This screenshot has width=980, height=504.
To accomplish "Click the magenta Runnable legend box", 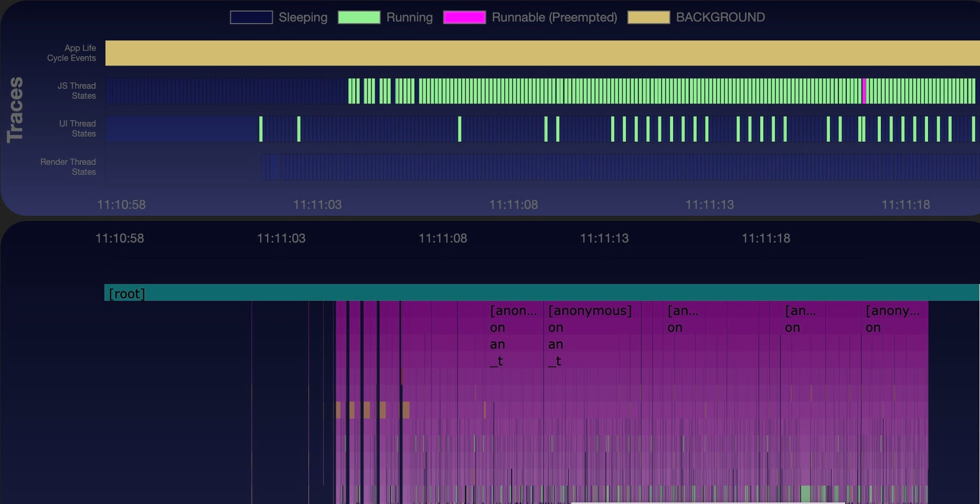I will pyautogui.click(x=464, y=17).
